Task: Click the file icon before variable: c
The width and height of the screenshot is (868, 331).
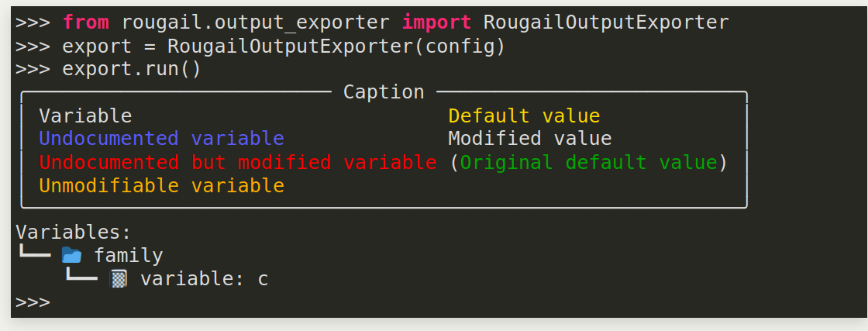Action: pyautogui.click(x=118, y=278)
